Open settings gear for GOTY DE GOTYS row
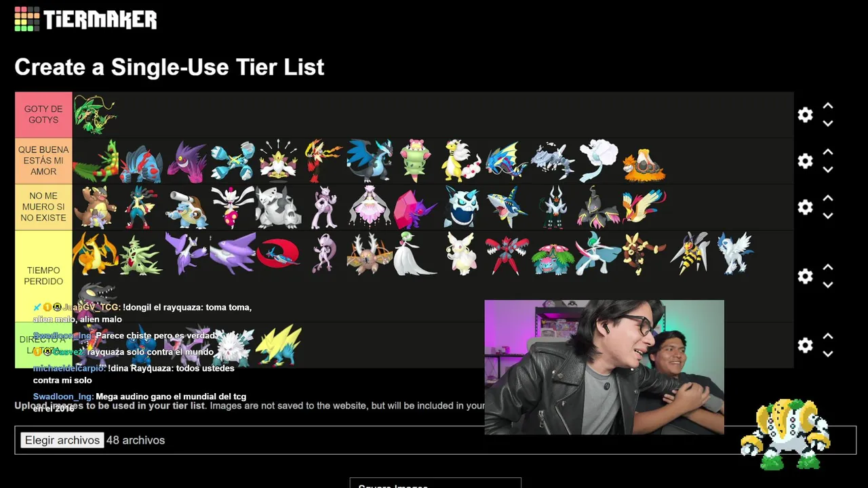The height and width of the screenshot is (488, 868). [805, 115]
